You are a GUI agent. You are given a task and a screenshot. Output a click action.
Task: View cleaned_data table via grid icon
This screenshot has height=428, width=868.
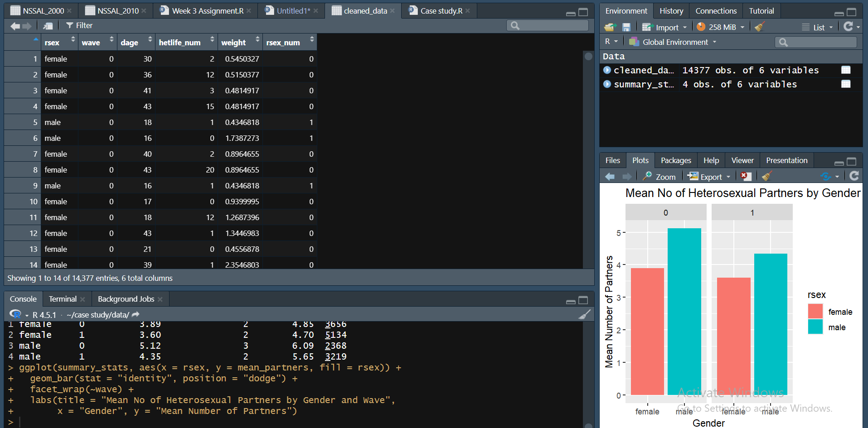(x=846, y=70)
